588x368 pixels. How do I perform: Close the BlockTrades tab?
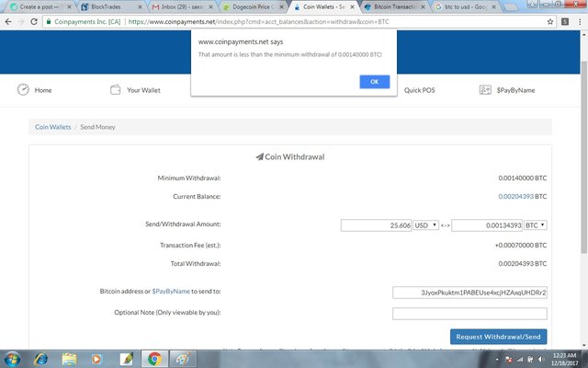[x=140, y=6]
